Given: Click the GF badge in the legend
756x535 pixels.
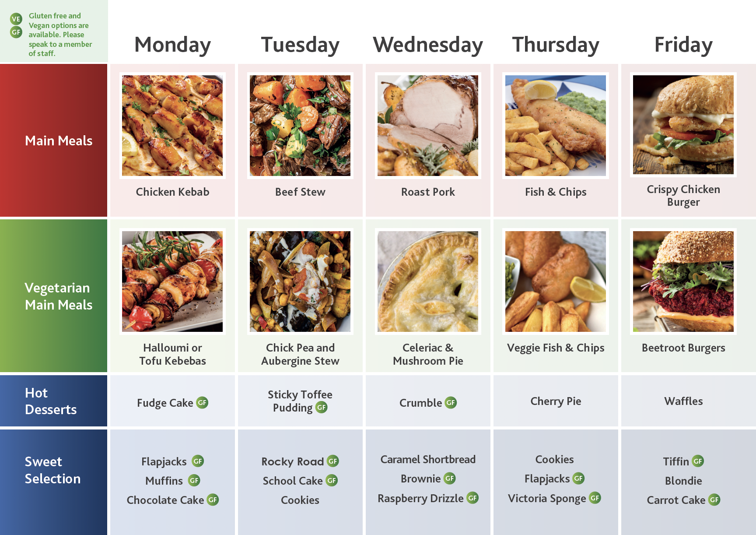Looking at the screenshot, I should pyautogui.click(x=16, y=32).
